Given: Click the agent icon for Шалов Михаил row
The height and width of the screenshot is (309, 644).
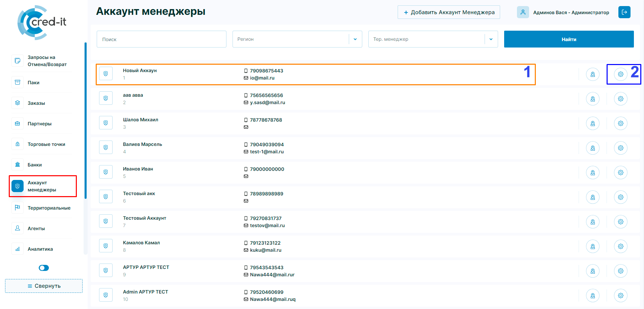Looking at the screenshot, I should (592, 123).
